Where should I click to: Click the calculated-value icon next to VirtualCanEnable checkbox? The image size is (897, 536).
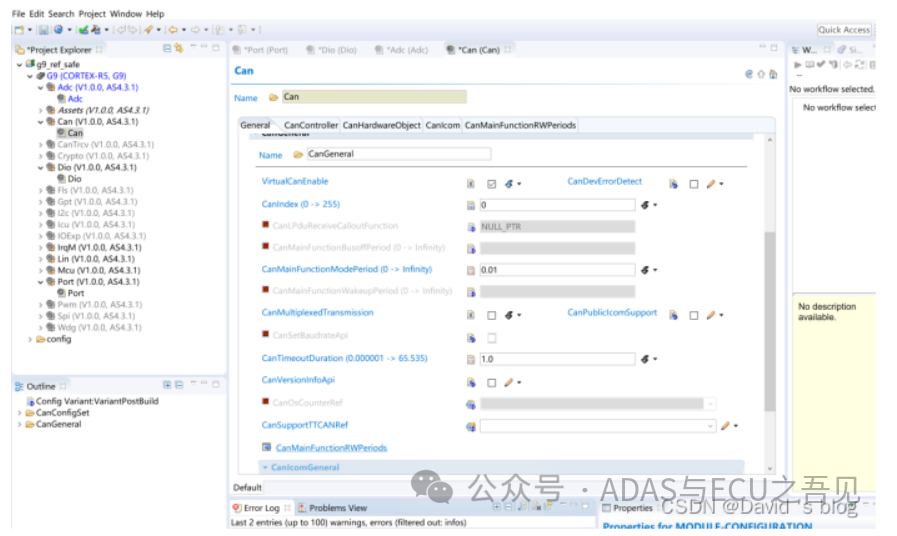[509, 184]
